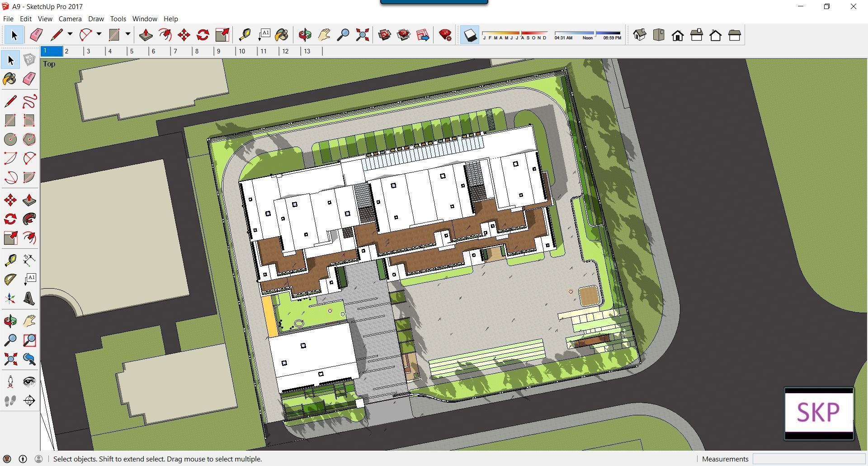Click the Measurements input box
The width and height of the screenshot is (868, 466).
[809, 459]
